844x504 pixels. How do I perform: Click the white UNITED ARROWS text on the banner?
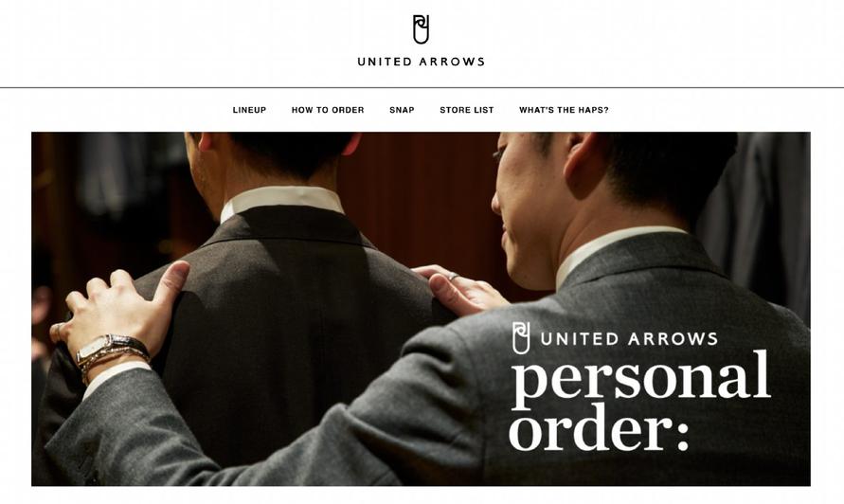pyautogui.click(x=629, y=339)
